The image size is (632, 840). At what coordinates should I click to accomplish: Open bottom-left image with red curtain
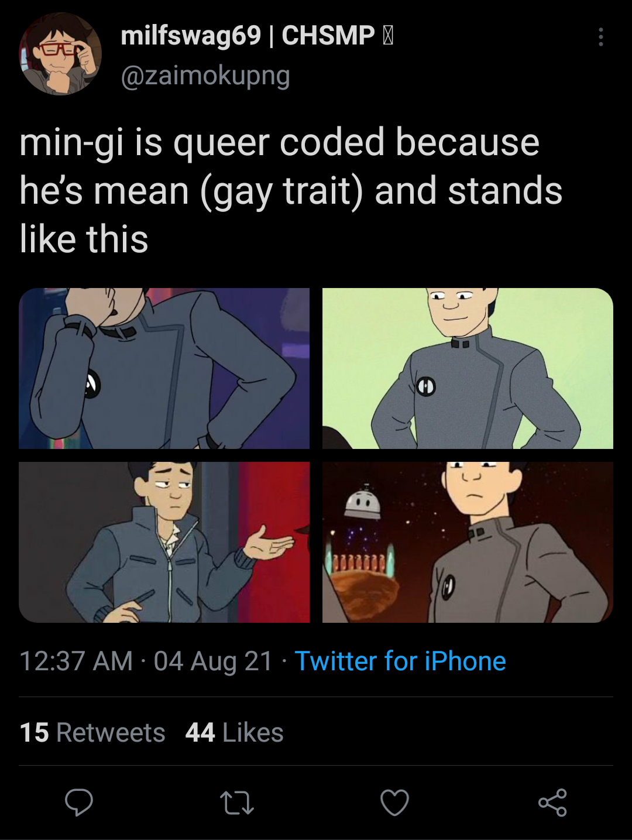tap(164, 542)
